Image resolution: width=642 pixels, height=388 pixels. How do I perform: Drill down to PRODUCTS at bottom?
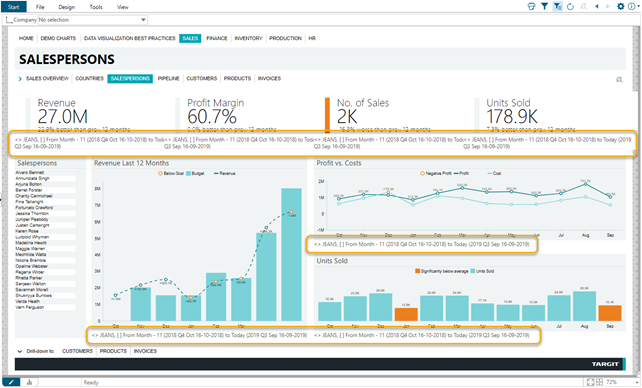pyautogui.click(x=113, y=351)
